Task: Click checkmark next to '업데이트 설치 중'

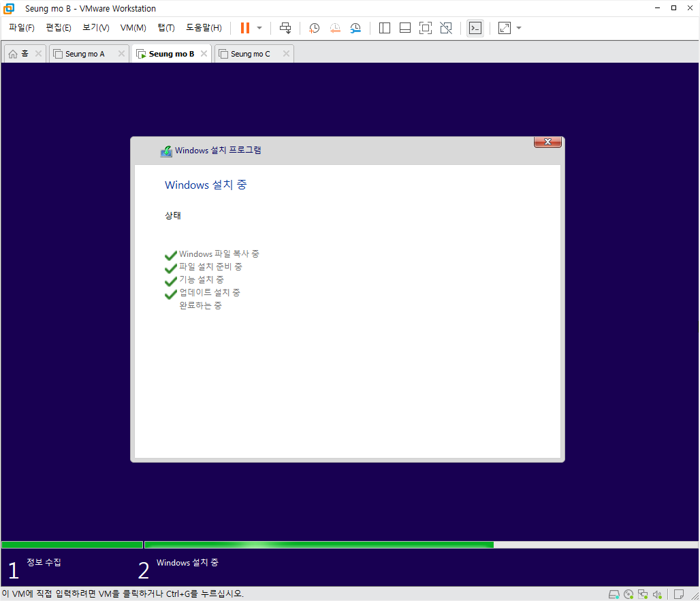Action: (171, 294)
